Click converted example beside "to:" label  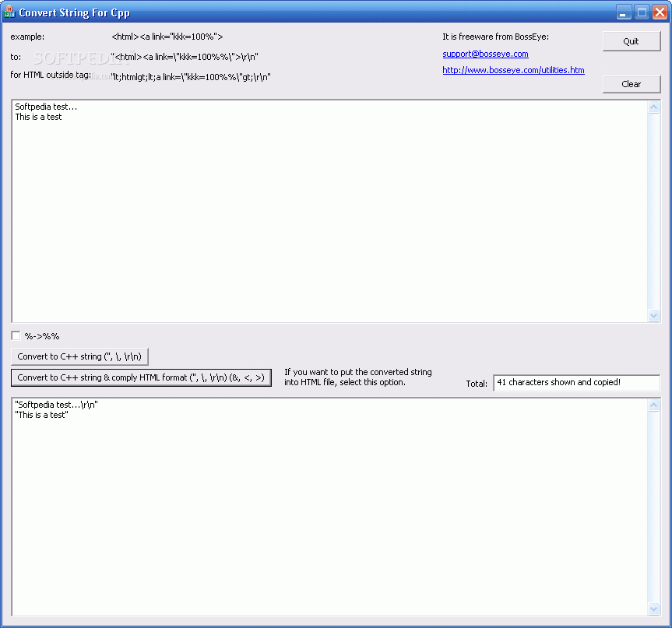click(185, 57)
